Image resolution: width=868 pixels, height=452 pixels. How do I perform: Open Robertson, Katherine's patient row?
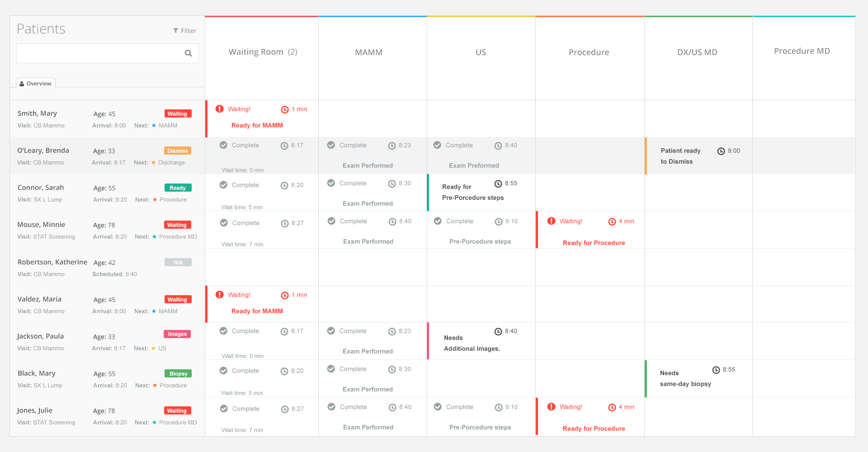click(x=108, y=268)
